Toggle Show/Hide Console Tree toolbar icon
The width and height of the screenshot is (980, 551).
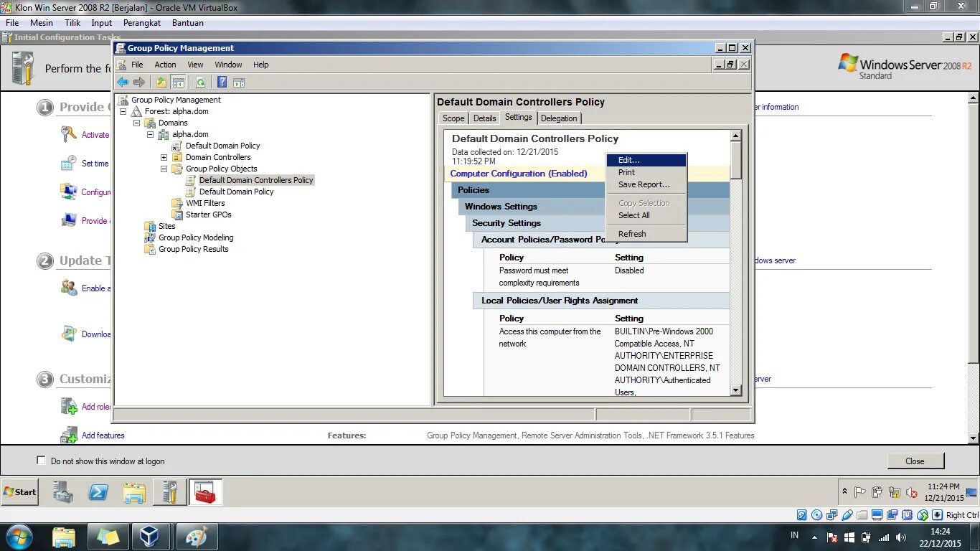178,83
